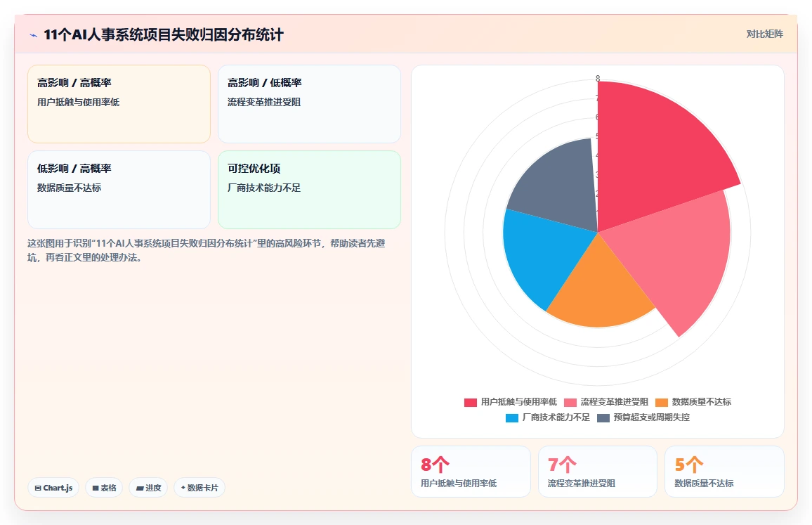This screenshot has height=525, width=812.
Task: Click the Chart.js tag pill
Action: [53, 488]
